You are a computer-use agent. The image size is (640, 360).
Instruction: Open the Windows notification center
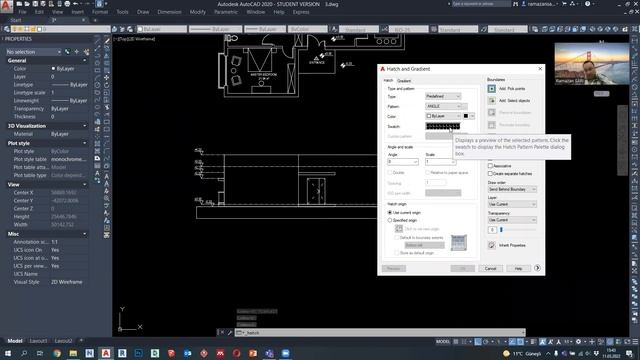[630, 353]
